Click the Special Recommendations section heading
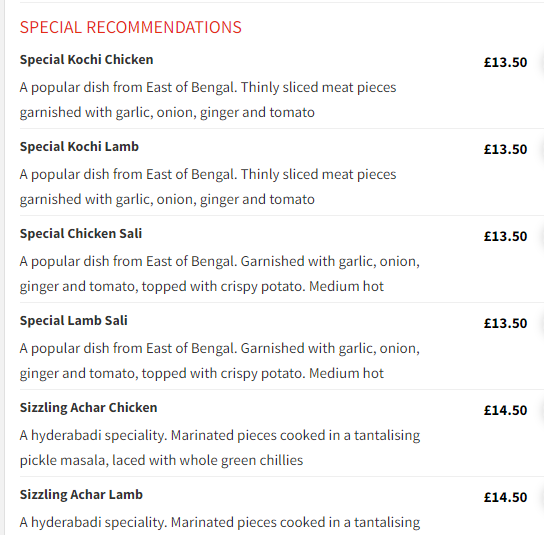 pos(130,27)
